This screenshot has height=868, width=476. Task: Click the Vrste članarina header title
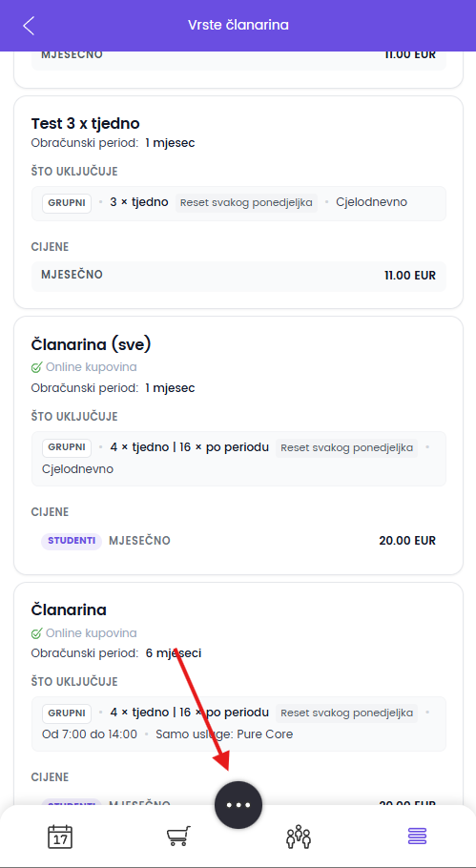(238, 26)
